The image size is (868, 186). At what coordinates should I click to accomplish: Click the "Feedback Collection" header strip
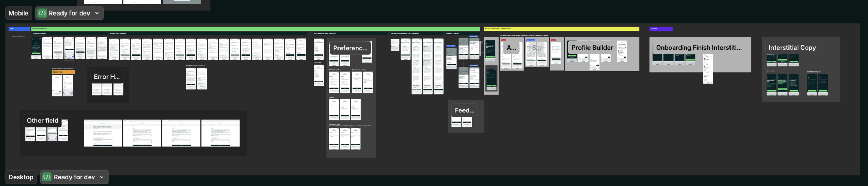462,33
